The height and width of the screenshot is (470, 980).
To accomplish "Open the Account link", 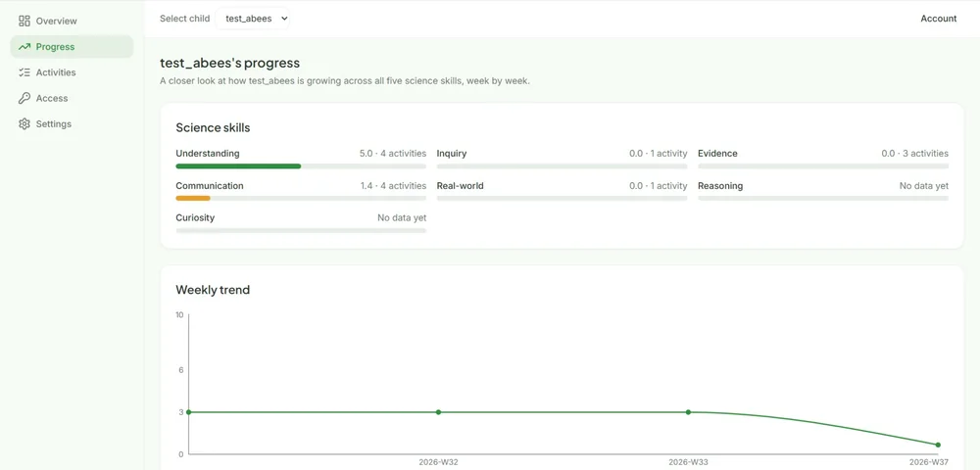I will click(938, 19).
